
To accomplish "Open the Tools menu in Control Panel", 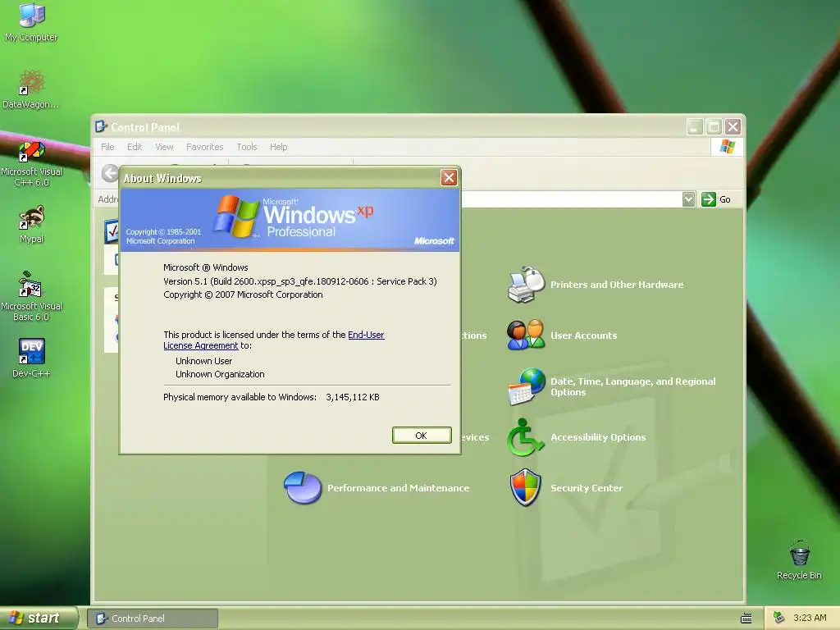I will point(247,147).
